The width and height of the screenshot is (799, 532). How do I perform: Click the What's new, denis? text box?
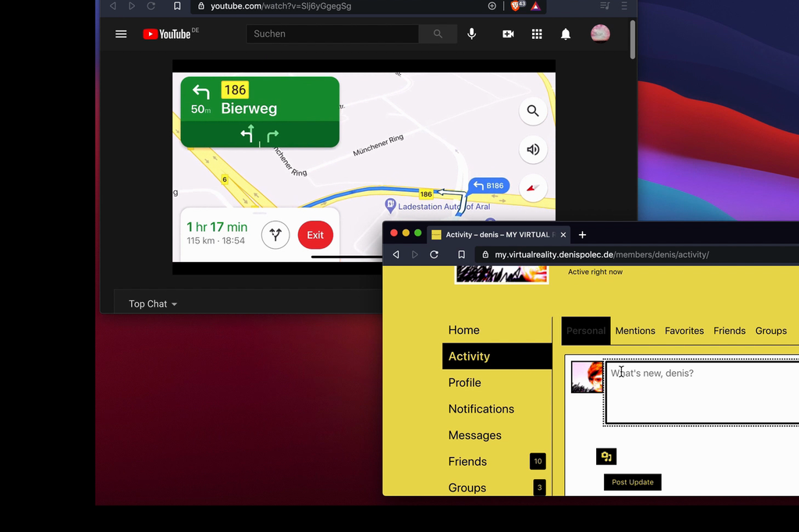tap(702, 392)
